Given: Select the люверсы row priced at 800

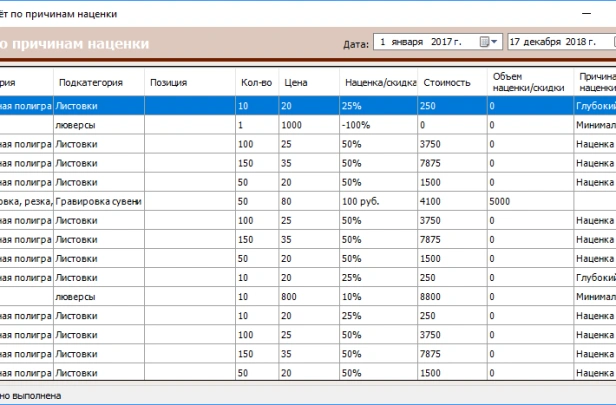Looking at the screenshot, I should (98, 297).
